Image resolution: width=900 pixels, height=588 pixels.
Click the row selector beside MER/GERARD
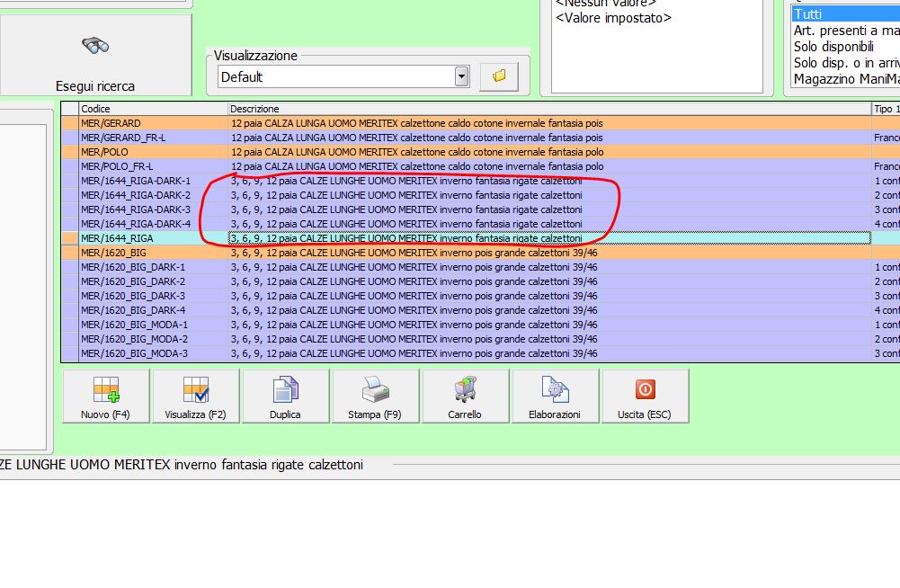[70, 123]
